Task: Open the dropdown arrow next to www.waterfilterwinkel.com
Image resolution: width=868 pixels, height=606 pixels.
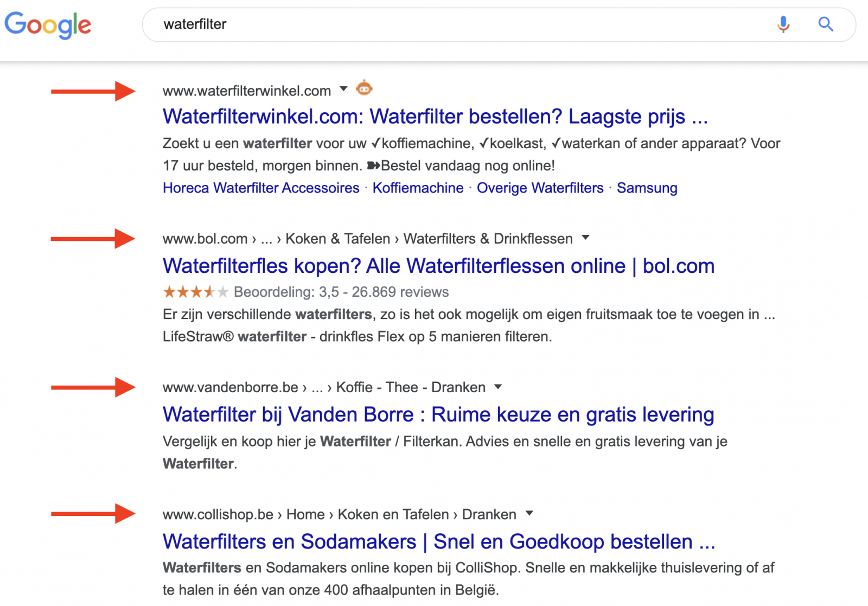Action: (343, 90)
